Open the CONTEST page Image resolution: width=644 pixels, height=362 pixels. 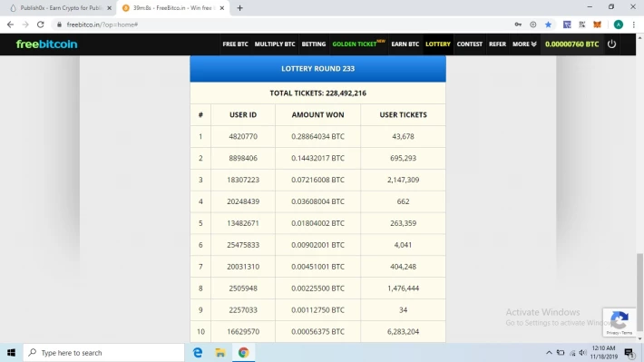[x=470, y=44]
